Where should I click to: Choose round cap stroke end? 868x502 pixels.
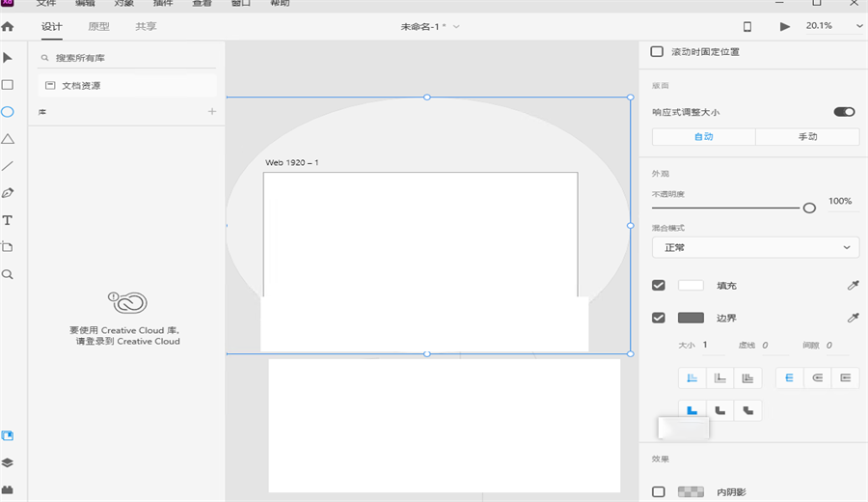(x=818, y=377)
